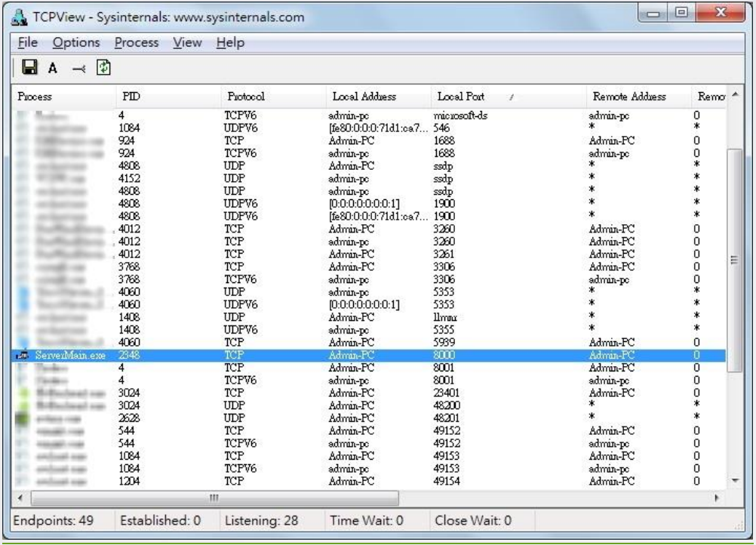Click the PID cell 1204
The width and height of the screenshot is (756, 545).
point(129,482)
